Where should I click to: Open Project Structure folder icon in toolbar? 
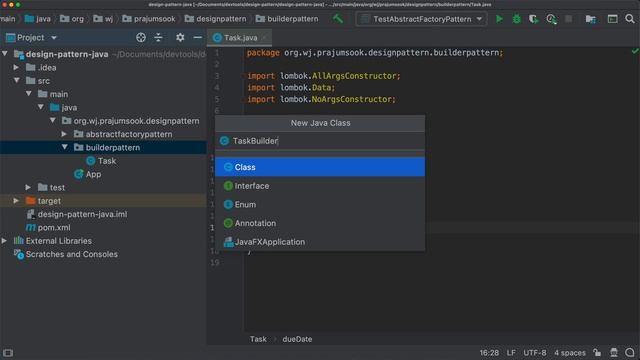(x=591, y=19)
